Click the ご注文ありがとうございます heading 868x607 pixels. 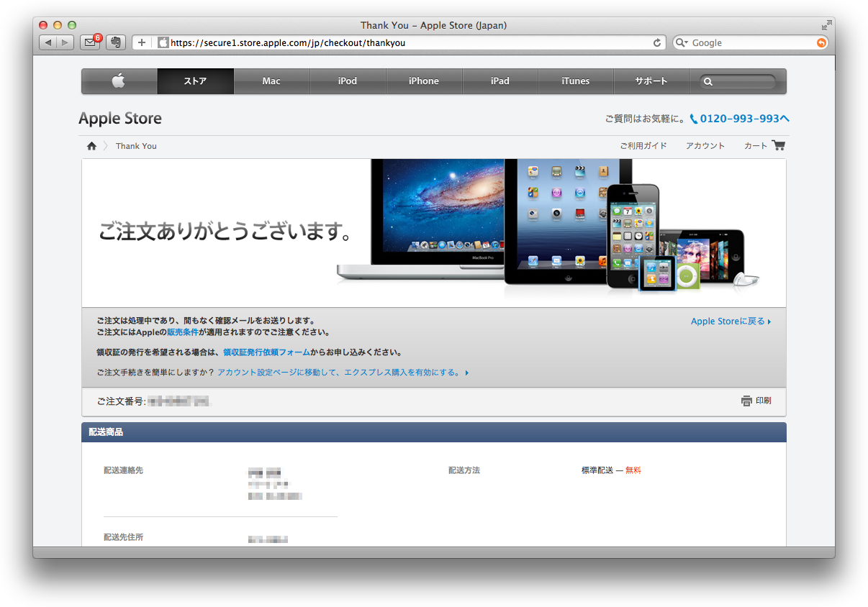coord(225,232)
